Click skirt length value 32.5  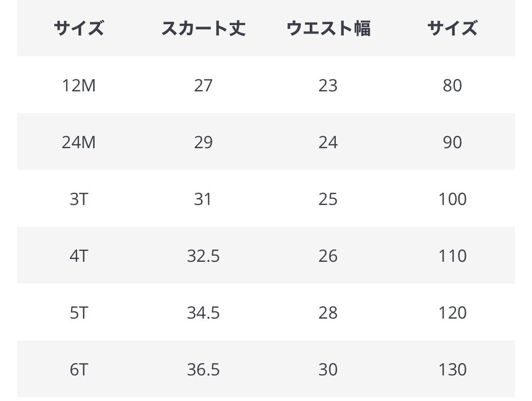203,256
